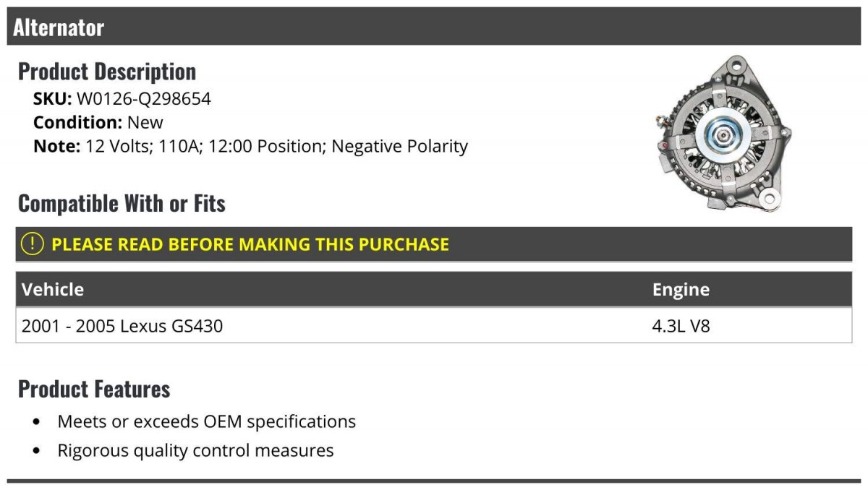Click the alternator product image

pyautogui.click(x=723, y=135)
